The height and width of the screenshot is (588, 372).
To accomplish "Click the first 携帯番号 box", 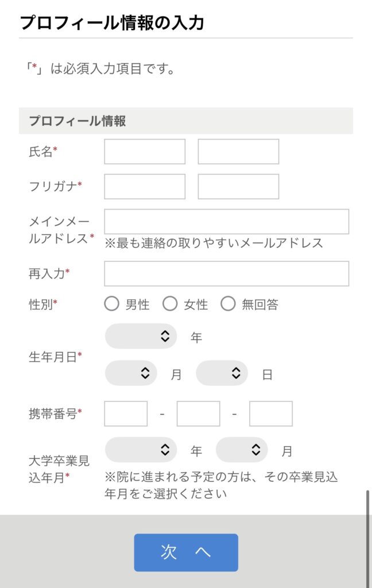I will (x=126, y=413).
